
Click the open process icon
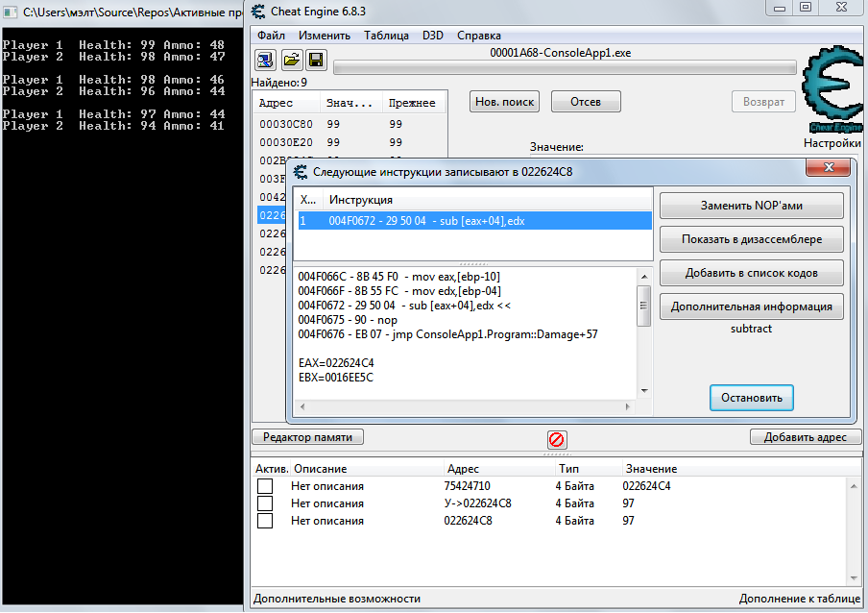pos(264,61)
